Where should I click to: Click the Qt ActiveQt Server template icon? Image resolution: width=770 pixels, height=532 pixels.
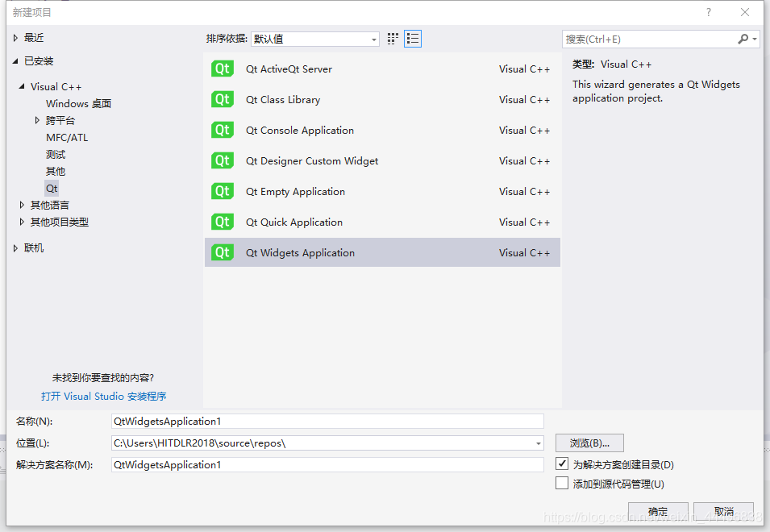(x=222, y=69)
